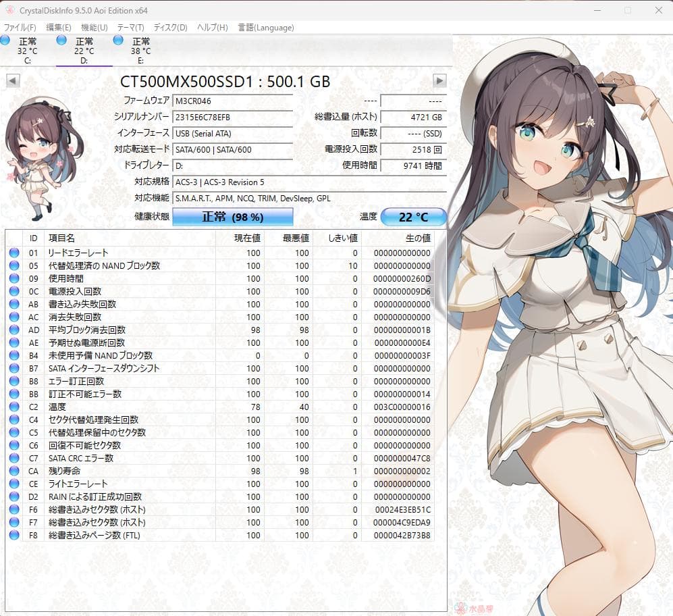Click the 使用時間 field 9741 時間
Screen dimensions: 673x616
point(413,165)
